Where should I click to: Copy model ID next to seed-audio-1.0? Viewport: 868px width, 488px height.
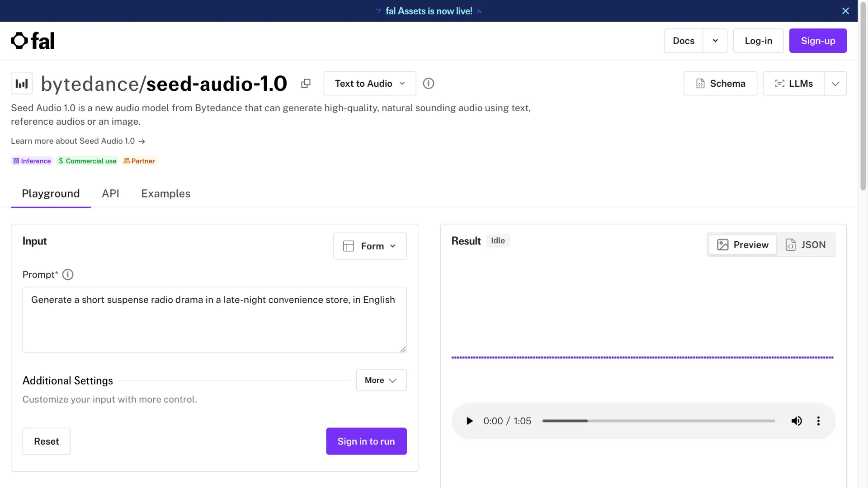click(306, 83)
